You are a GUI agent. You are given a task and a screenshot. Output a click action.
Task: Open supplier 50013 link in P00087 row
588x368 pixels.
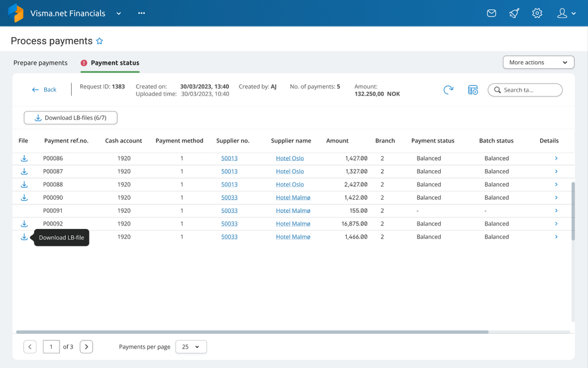point(229,171)
